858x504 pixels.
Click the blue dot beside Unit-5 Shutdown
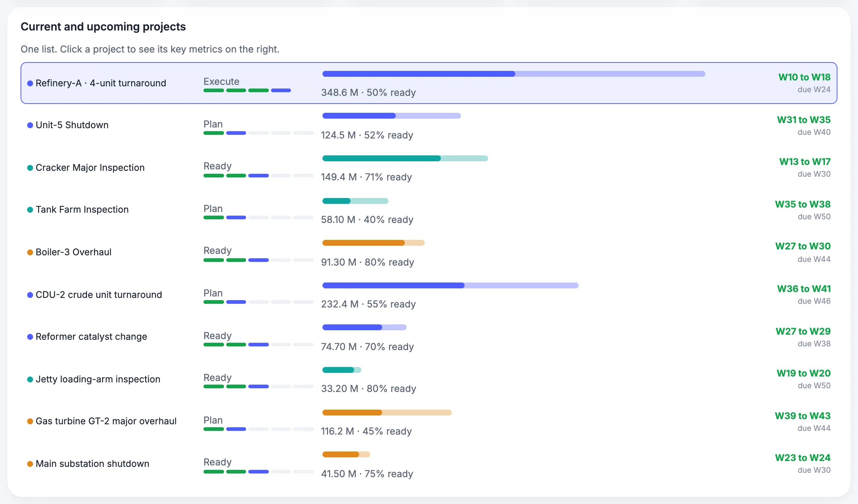(30, 125)
